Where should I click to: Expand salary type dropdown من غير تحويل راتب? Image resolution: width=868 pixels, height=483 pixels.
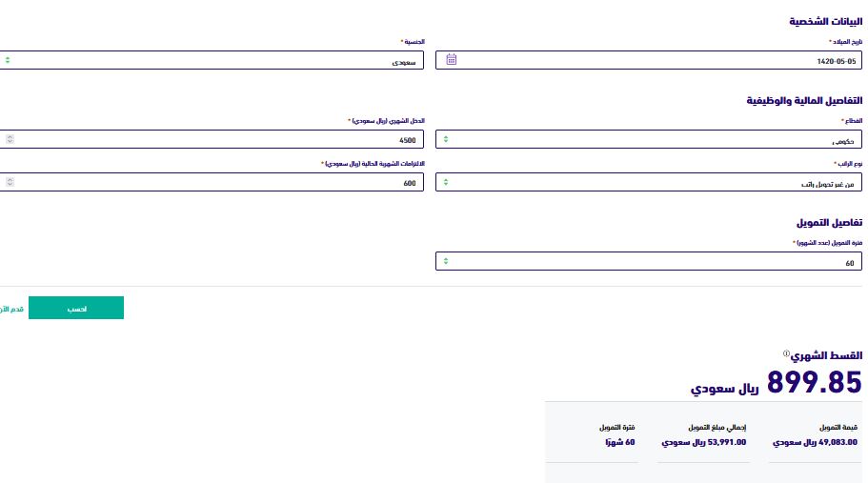(x=649, y=182)
